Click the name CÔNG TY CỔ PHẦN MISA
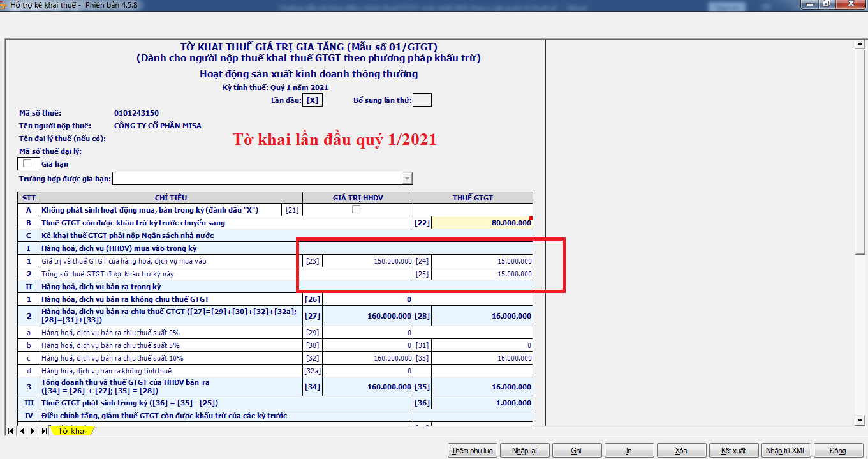868x459 pixels. pyautogui.click(x=158, y=126)
